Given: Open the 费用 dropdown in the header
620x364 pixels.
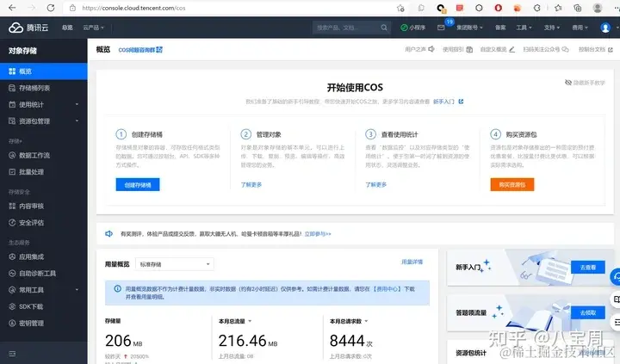Looking at the screenshot, I should pyautogui.click(x=580, y=28).
